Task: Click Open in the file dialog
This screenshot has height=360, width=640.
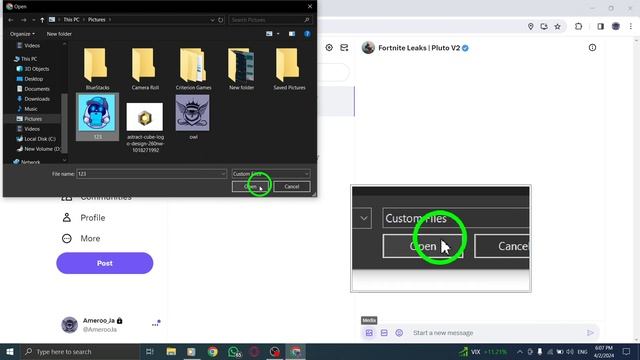Action: point(251,187)
